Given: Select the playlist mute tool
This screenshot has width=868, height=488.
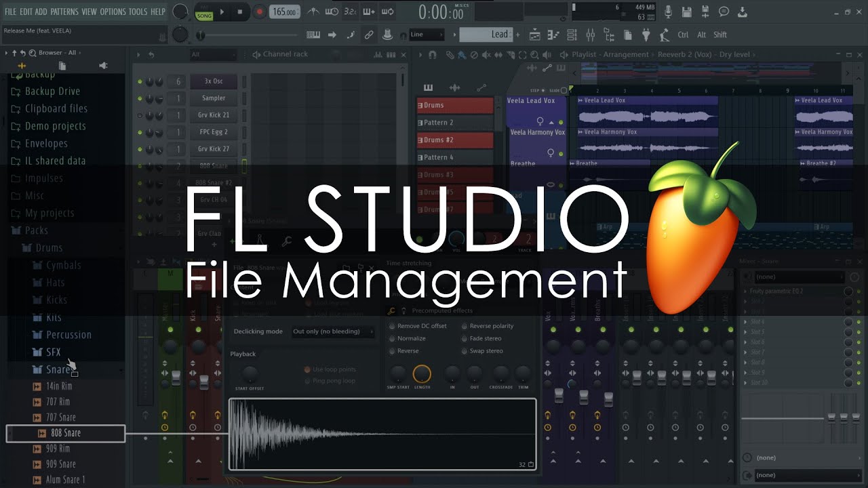Looking at the screenshot, I should [x=486, y=55].
